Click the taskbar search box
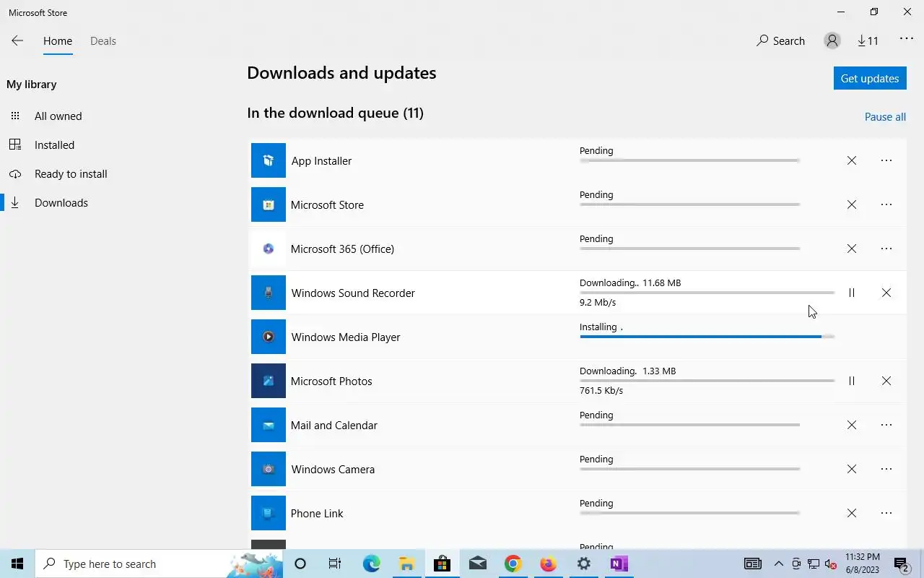 coord(159,564)
